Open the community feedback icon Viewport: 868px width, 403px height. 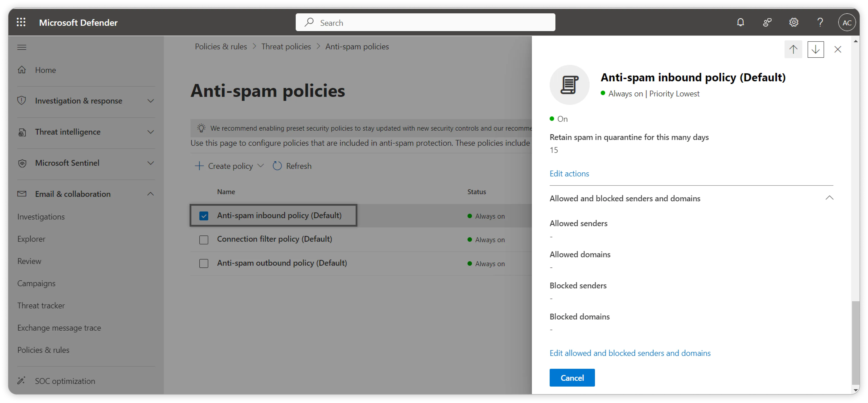point(767,22)
